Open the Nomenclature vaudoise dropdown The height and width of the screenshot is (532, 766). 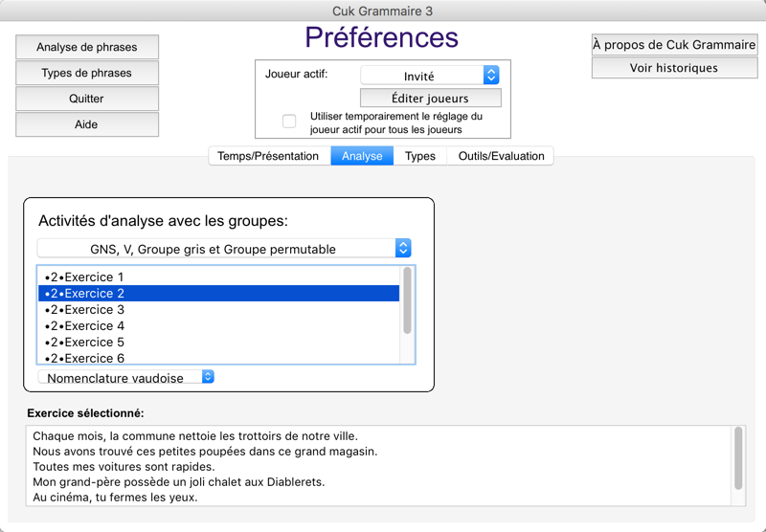[126, 377]
